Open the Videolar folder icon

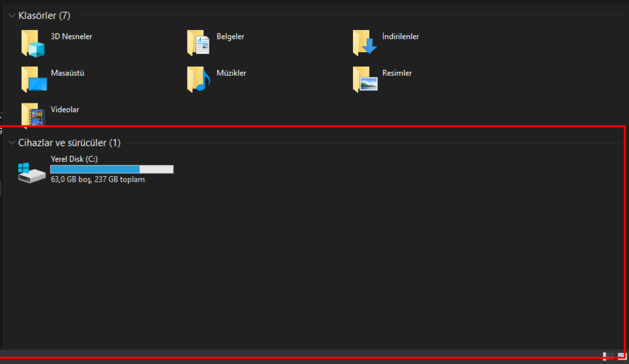(x=33, y=116)
